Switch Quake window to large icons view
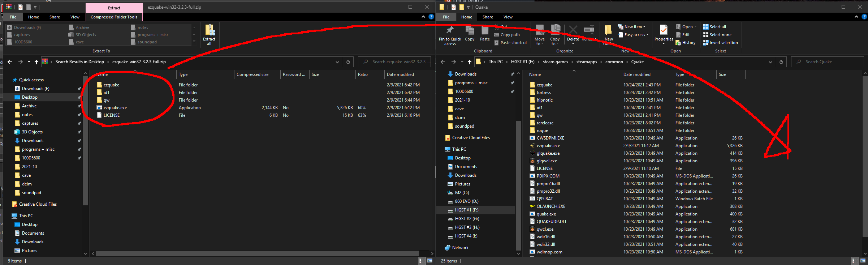868x265 pixels. (864, 261)
